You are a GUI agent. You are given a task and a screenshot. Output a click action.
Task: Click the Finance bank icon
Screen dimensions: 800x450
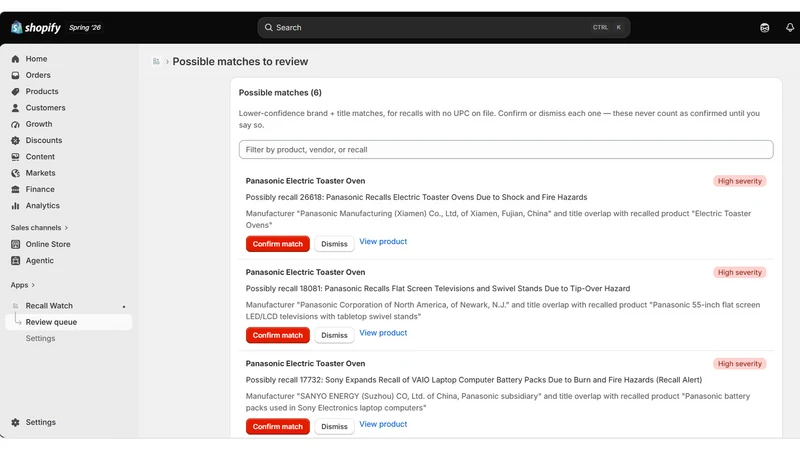coord(15,189)
